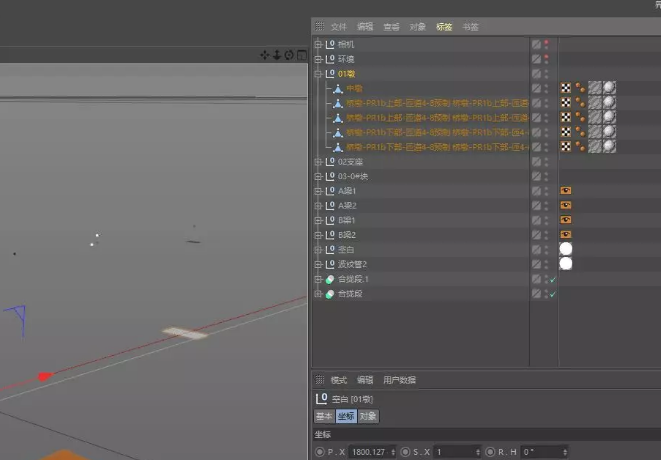Click the null icon in the attribute header
This screenshot has width=661, height=460.
click(321, 398)
